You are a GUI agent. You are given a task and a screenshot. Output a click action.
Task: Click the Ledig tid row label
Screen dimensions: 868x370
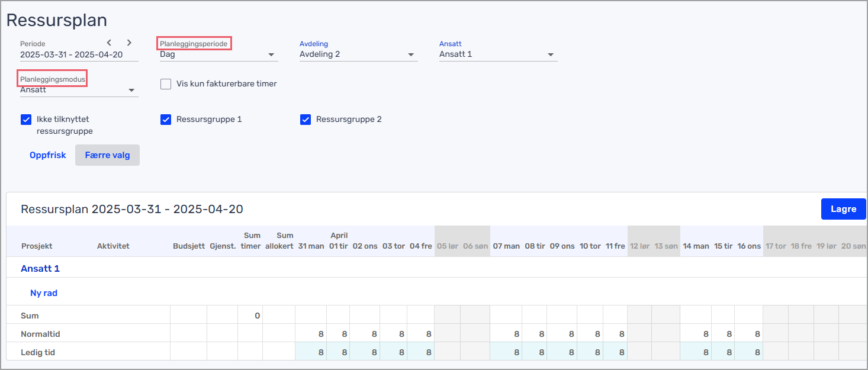pos(38,353)
